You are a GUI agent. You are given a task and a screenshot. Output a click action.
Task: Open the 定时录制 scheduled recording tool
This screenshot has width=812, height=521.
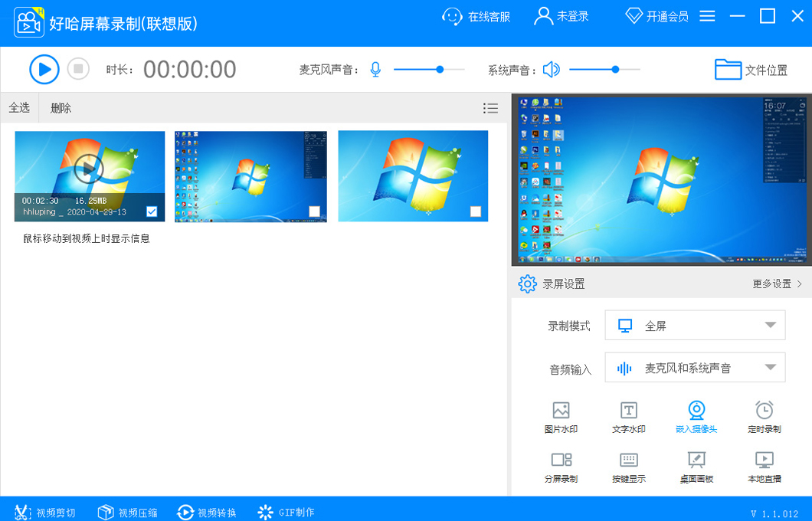pos(763,416)
